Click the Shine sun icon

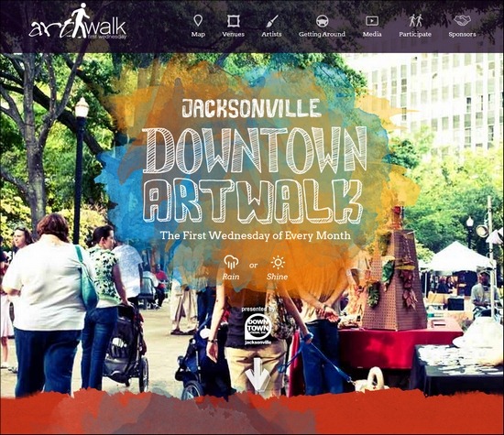[x=278, y=263]
